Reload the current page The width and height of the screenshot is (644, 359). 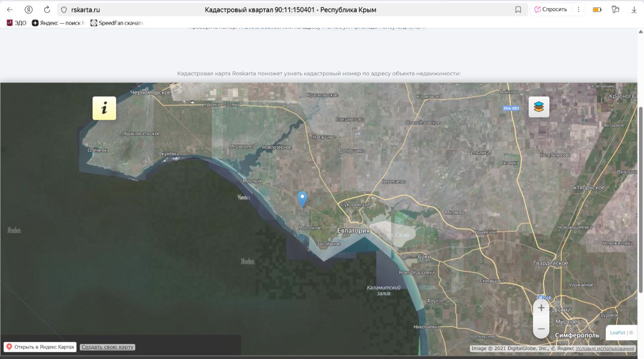pyautogui.click(x=47, y=10)
